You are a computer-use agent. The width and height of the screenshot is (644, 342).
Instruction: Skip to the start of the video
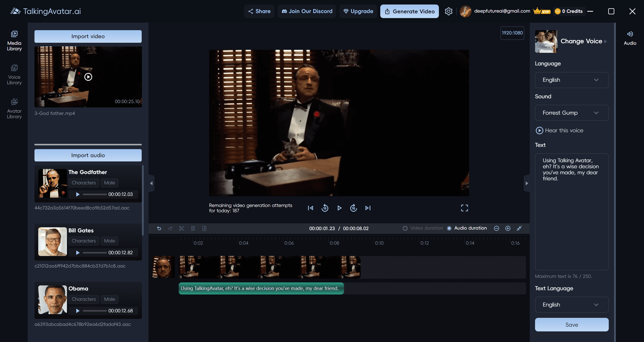[x=311, y=208]
